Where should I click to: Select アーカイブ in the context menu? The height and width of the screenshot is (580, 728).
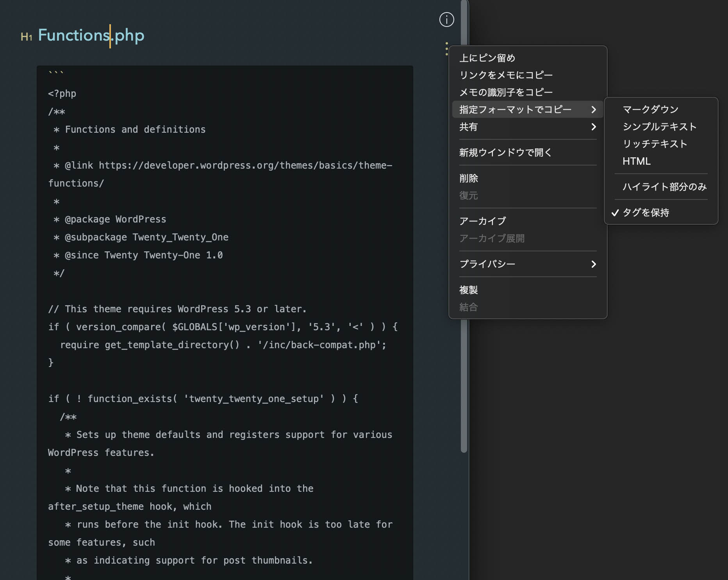click(x=482, y=221)
